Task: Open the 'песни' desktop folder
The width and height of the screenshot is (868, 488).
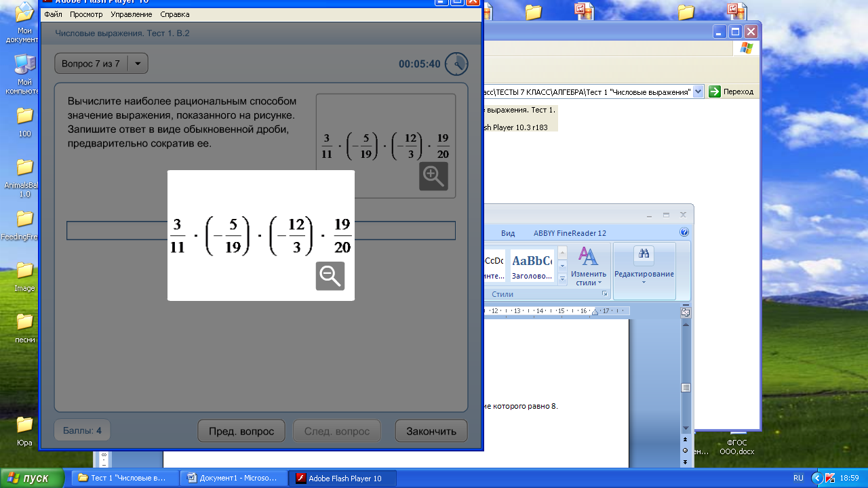Action: pos(24,328)
